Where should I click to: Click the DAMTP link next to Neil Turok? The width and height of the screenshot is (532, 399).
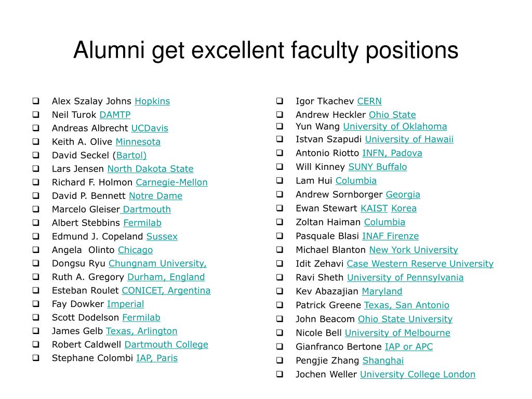click(x=115, y=115)
